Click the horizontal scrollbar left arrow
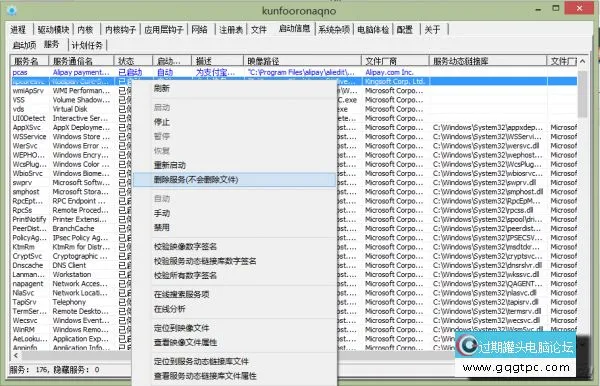This screenshot has height=386, width=600. tap(16, 355)
